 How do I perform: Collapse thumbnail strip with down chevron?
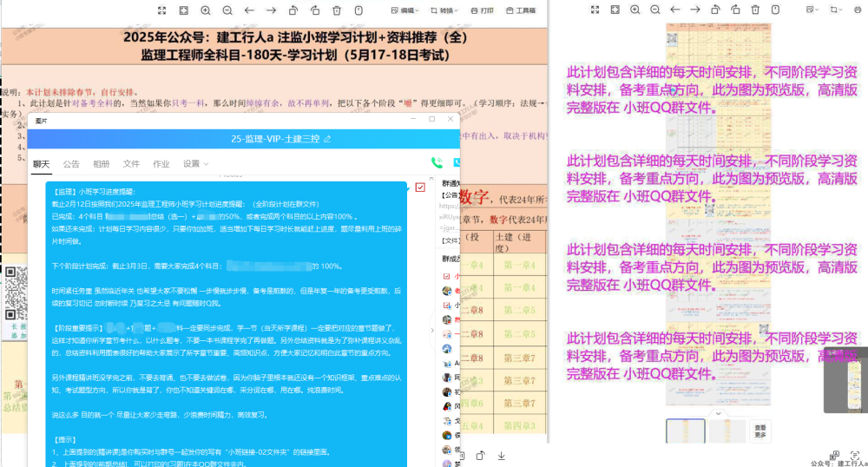tap(718, 413)
